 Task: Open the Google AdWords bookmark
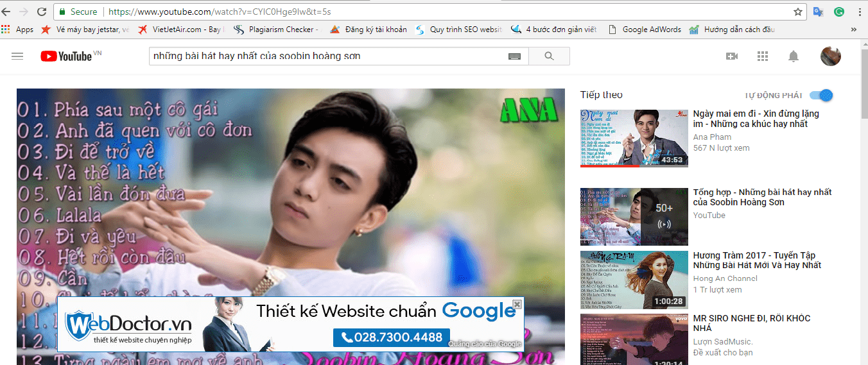click(645, 30)
